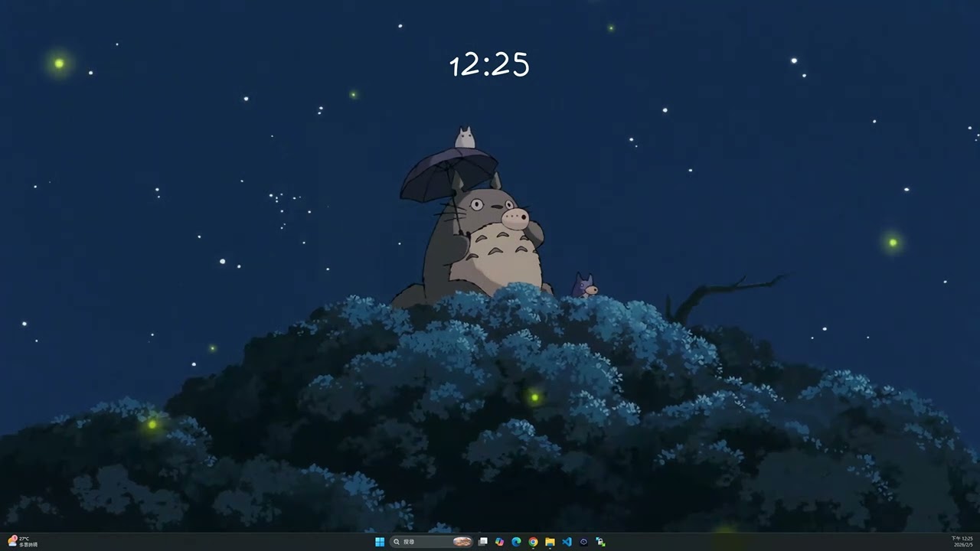Open the 27°C weather widget

click(x=22, y=542)
